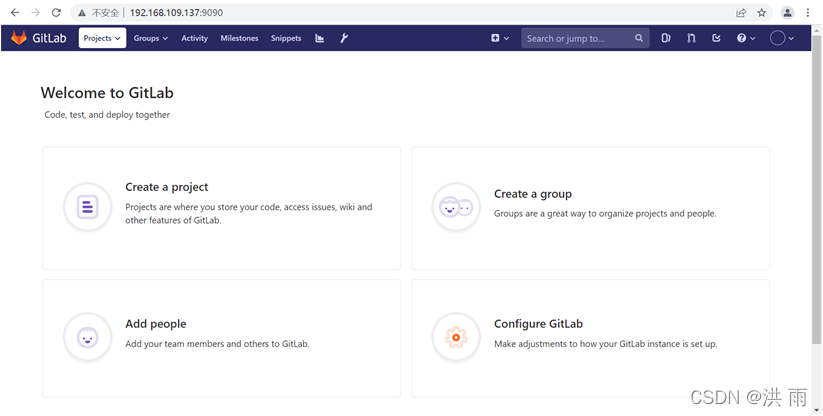The image size is (823, 416).
Task: Click 'Projects are where you store' description
Action: (x=249, y=214)
